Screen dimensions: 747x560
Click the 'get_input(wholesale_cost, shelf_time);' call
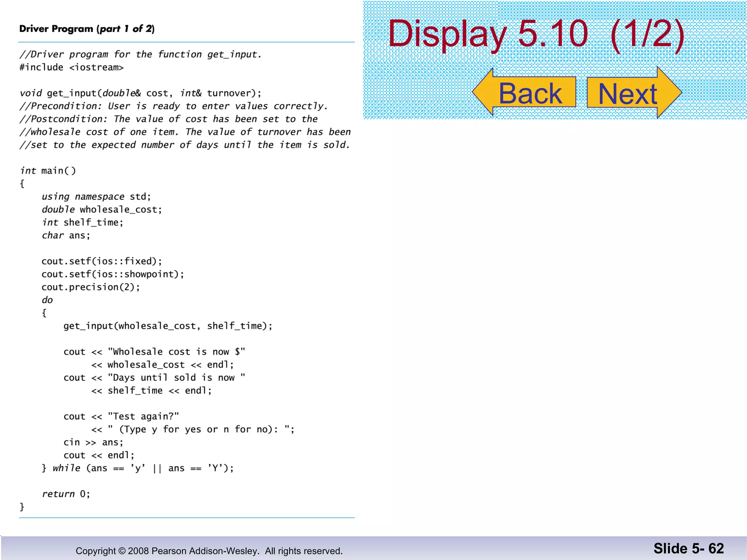(168, 326)
